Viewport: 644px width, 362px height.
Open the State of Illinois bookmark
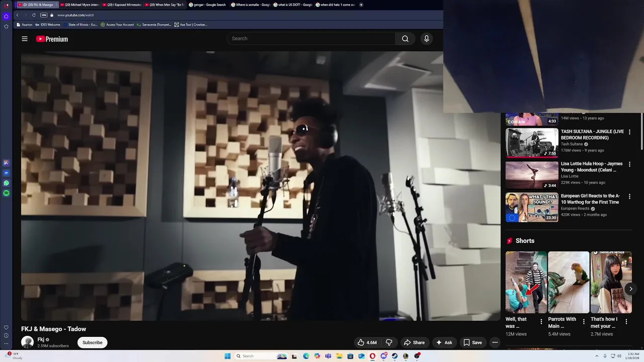pyautogui.click(x=81, y=25)
